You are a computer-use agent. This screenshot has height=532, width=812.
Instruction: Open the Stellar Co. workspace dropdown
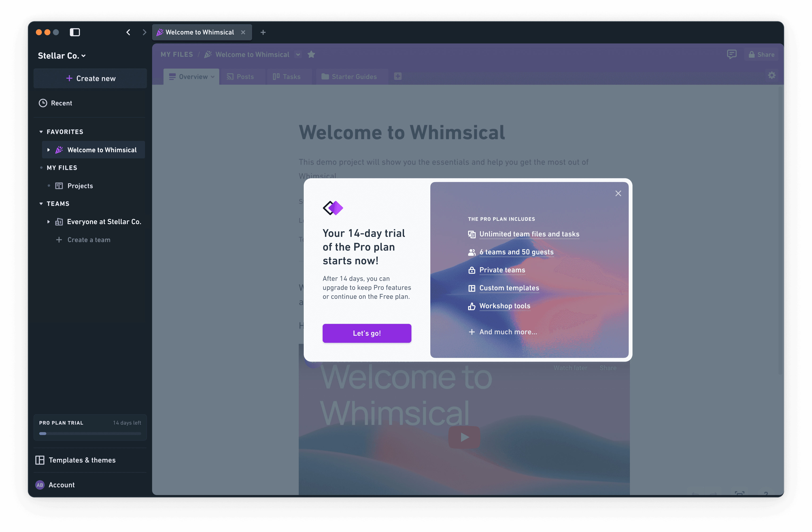pyautogui.click(x=62, y=56)
